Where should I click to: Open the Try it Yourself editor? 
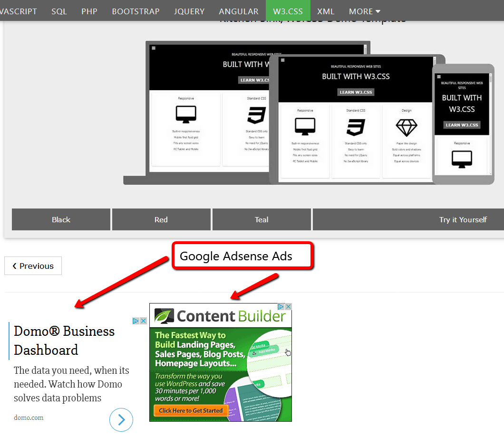(x=408, y=219)
